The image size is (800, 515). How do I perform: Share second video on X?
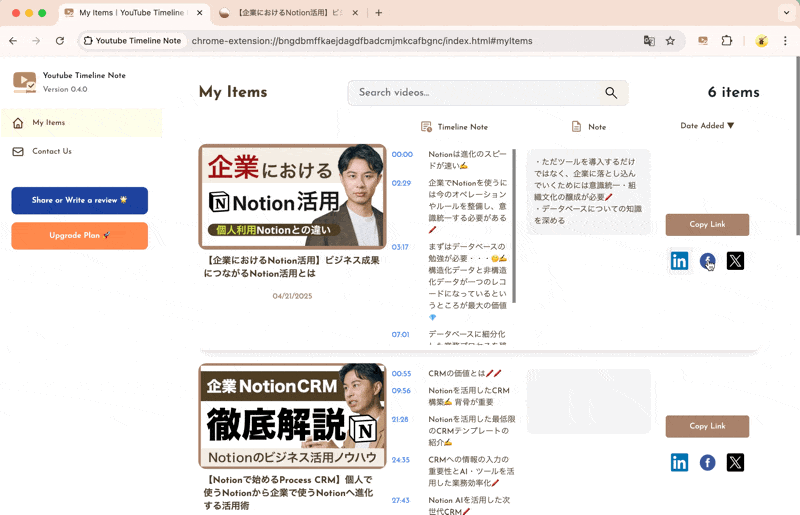pos(735,462)
